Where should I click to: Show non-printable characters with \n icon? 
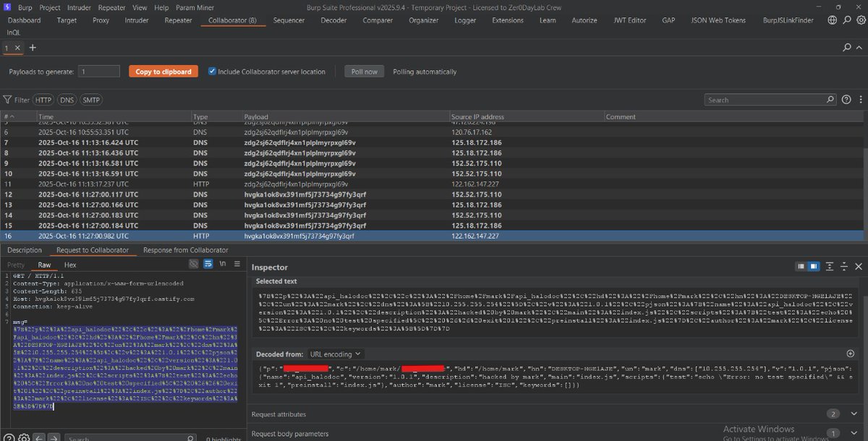point(222,263)
